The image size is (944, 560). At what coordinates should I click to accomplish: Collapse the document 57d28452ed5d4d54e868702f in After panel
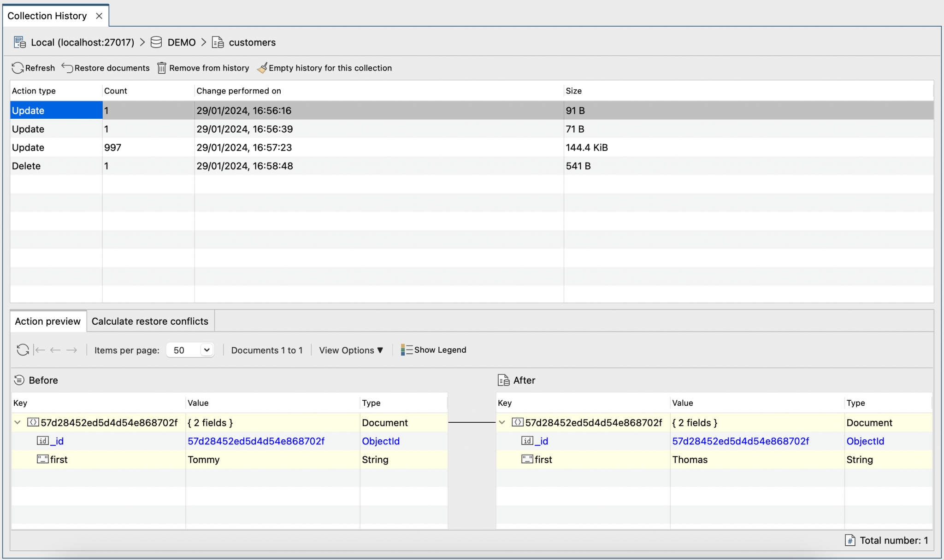pos(502,422)
